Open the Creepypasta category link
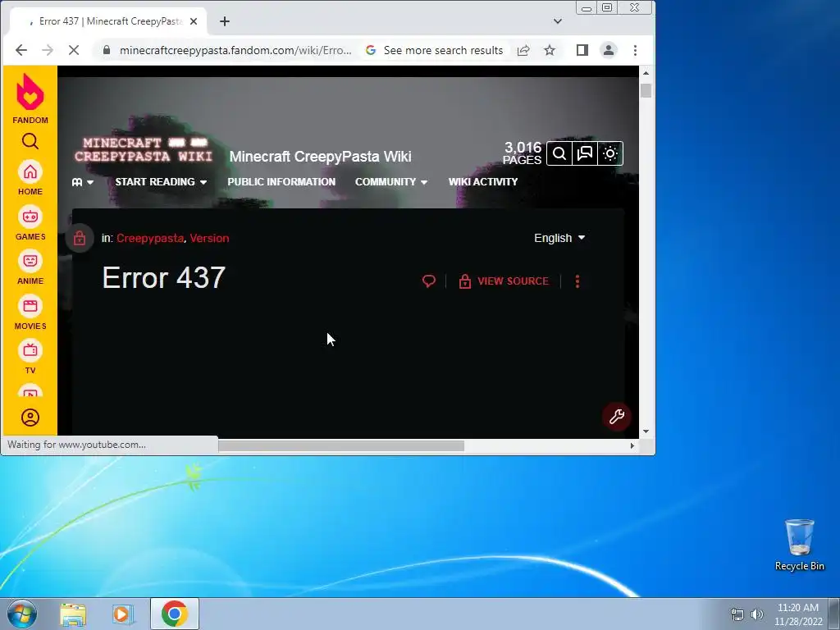Viewport: 840px width, 630px height. pos(150,238)
